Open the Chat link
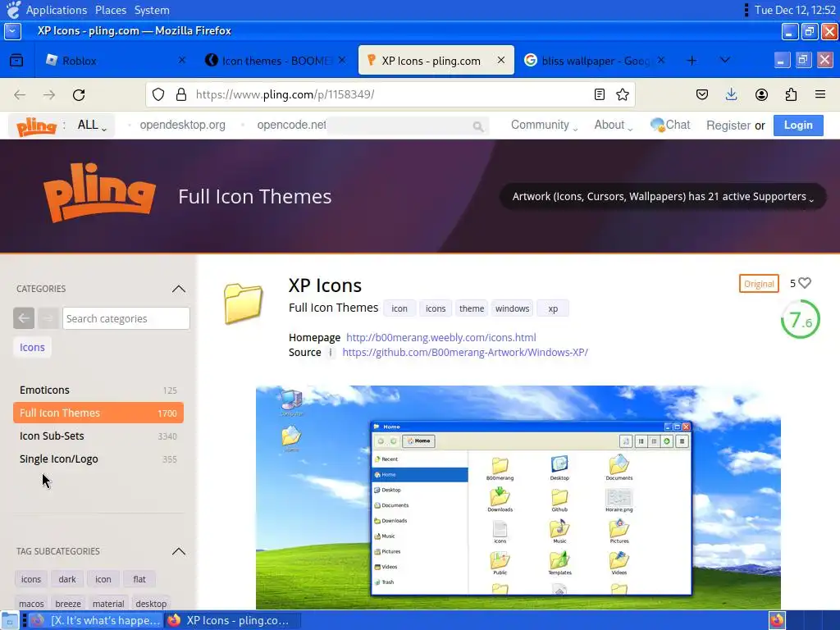840x630 pixels. (x=670, y=125)
